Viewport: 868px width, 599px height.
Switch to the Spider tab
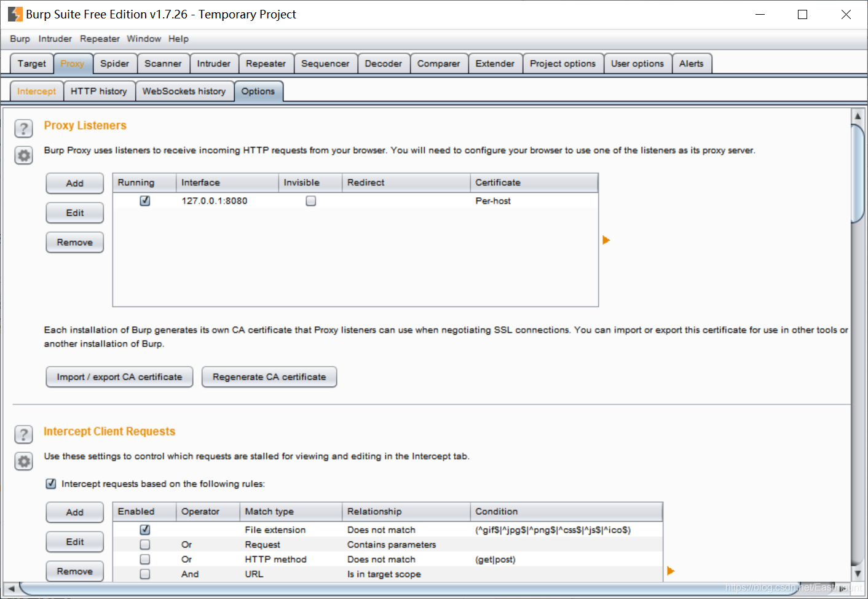(115, 63)
